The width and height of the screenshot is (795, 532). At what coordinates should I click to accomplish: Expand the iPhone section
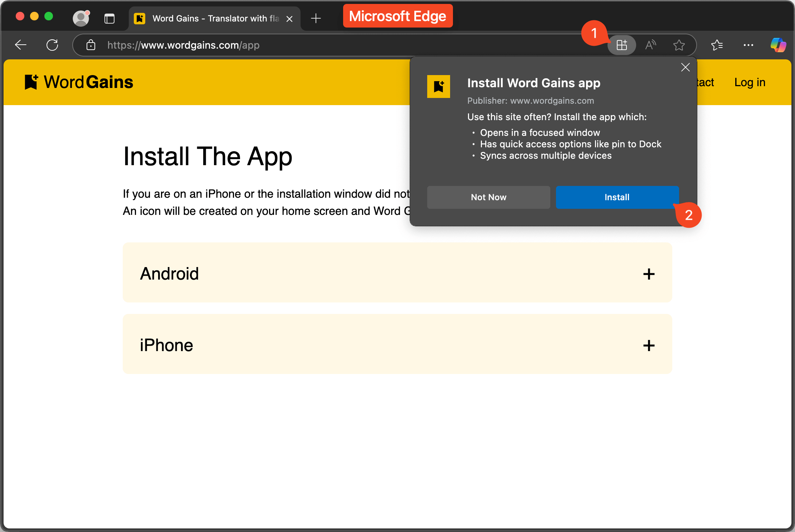(x=397, y=344)
